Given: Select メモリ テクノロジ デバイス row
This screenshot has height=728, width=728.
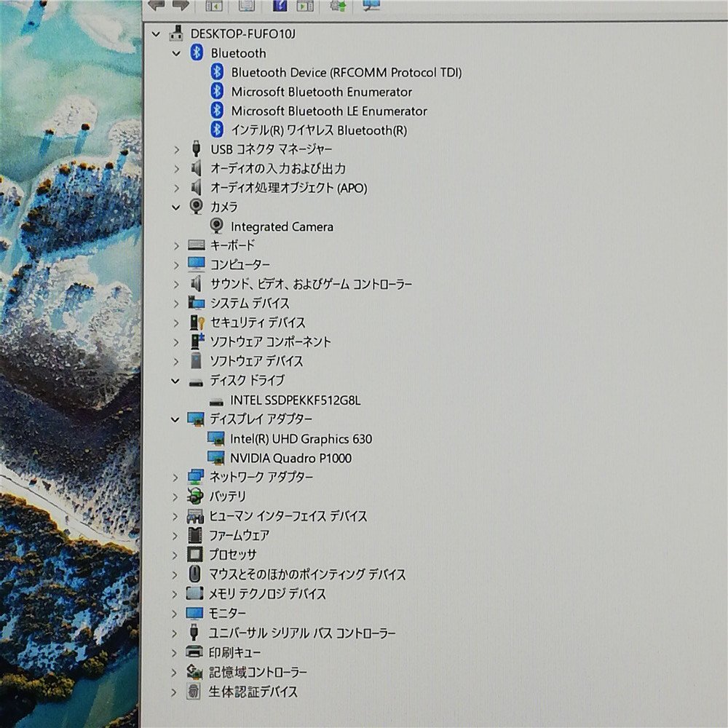Looking at the screenshot, I should point(267,593).
